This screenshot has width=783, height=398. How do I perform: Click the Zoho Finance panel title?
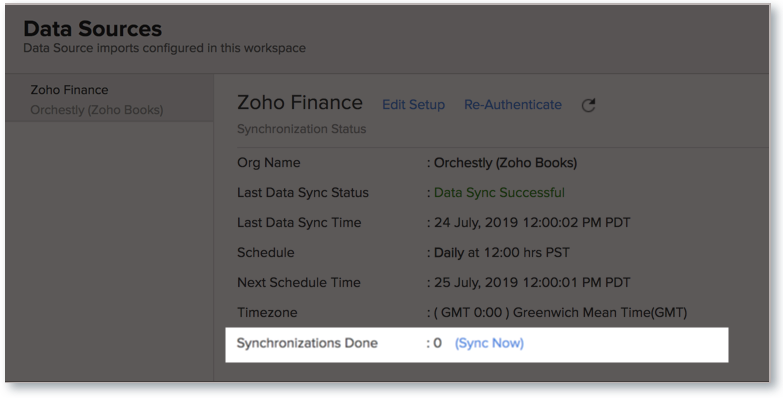[x=300, y=102]
